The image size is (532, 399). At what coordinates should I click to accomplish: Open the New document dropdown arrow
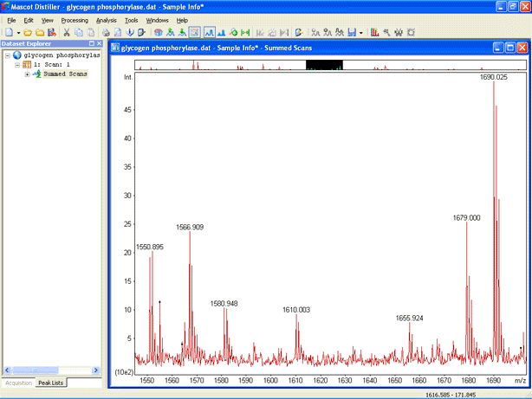(x=18, y=32)
